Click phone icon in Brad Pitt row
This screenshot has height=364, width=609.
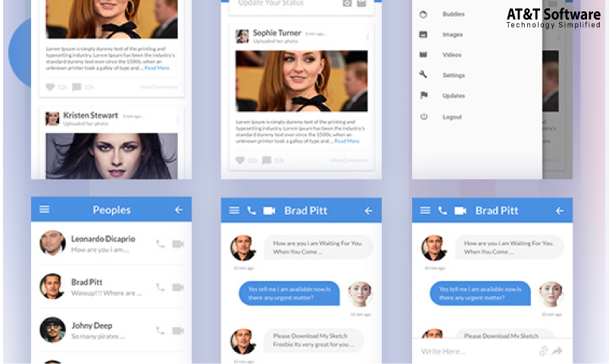point(160,287)
